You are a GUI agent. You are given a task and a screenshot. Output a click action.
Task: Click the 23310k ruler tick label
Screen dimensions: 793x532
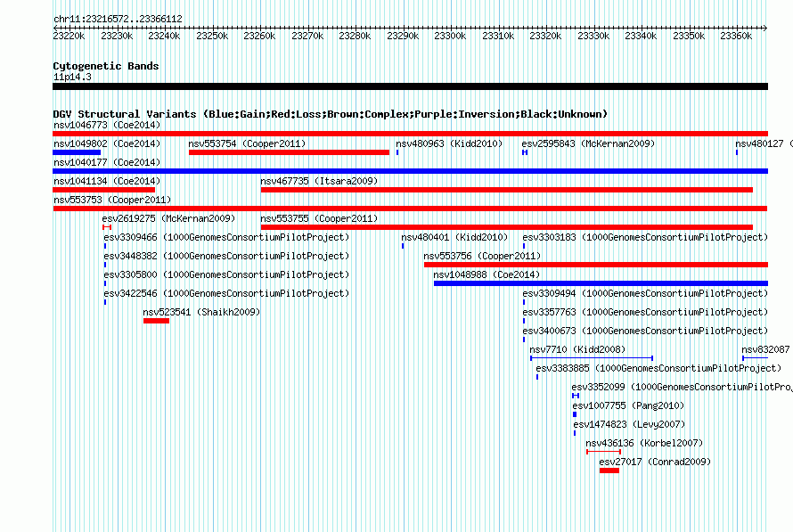pos(498,36)
